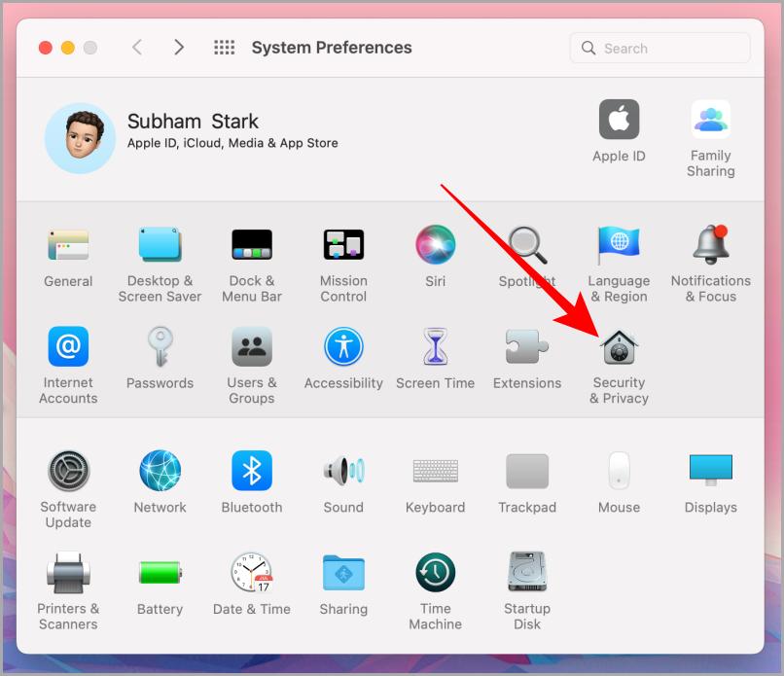The width and height of the screenshot is (784, 676).
Task: Go forward with the right chevron
Action: [179, 48]
